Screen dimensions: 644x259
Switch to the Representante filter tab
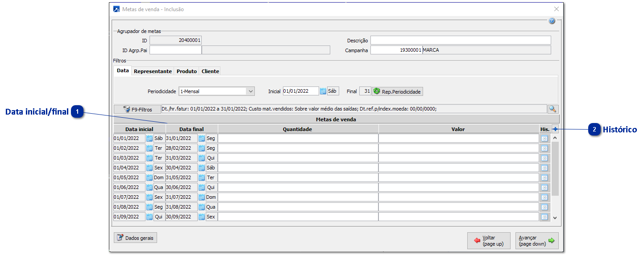coord(153,71)
